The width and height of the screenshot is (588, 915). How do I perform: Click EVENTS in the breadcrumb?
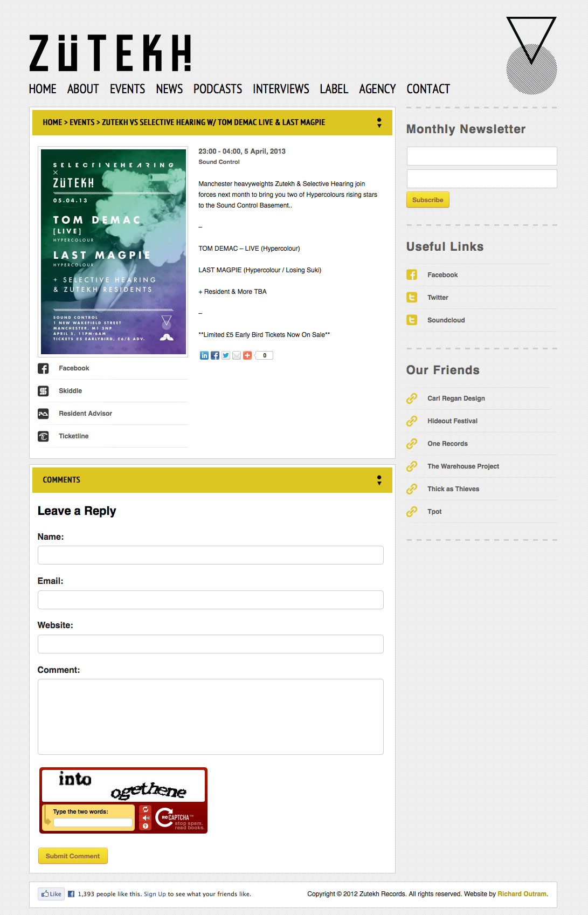pyautogui.click(x=82, y=122)
